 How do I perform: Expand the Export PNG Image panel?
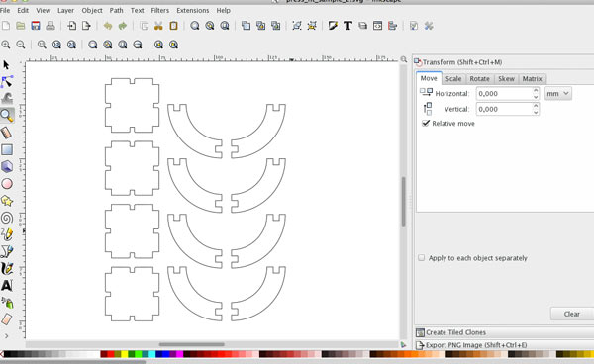coord(504,345)
